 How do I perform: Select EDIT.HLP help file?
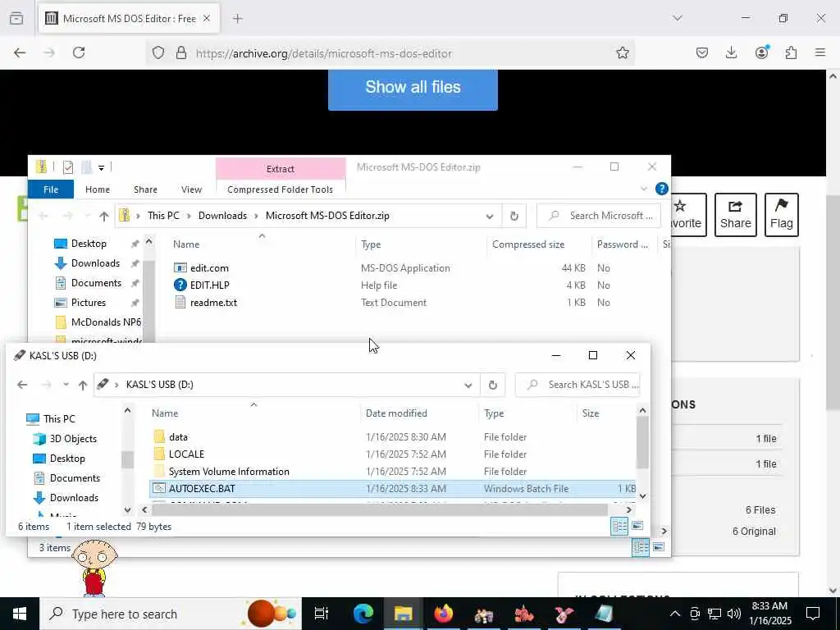click(209, 285)
